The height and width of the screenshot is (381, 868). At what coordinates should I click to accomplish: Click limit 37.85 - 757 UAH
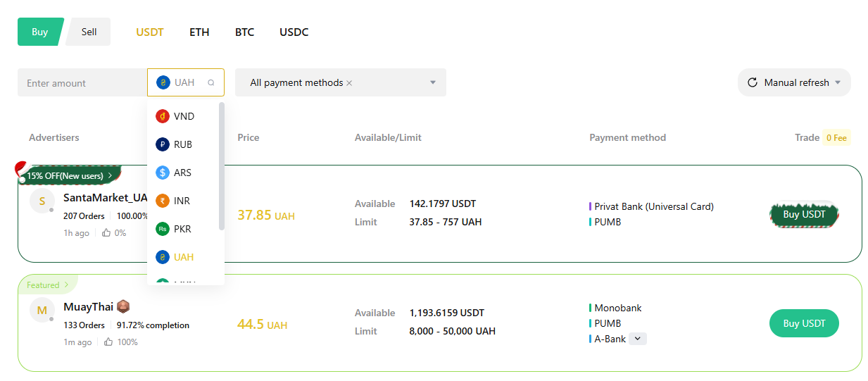click(446, 222)
